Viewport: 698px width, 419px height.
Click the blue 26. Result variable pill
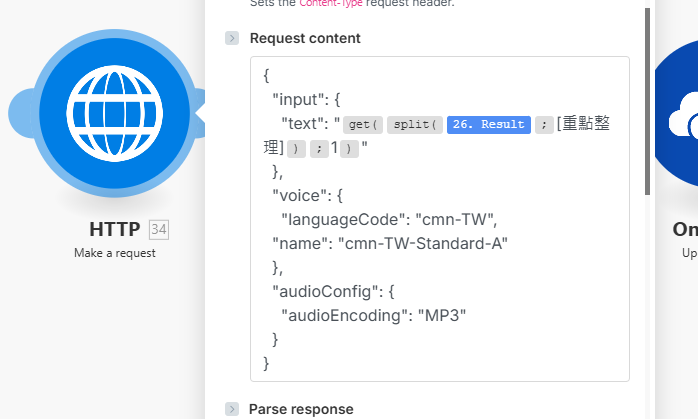point(488,125)
